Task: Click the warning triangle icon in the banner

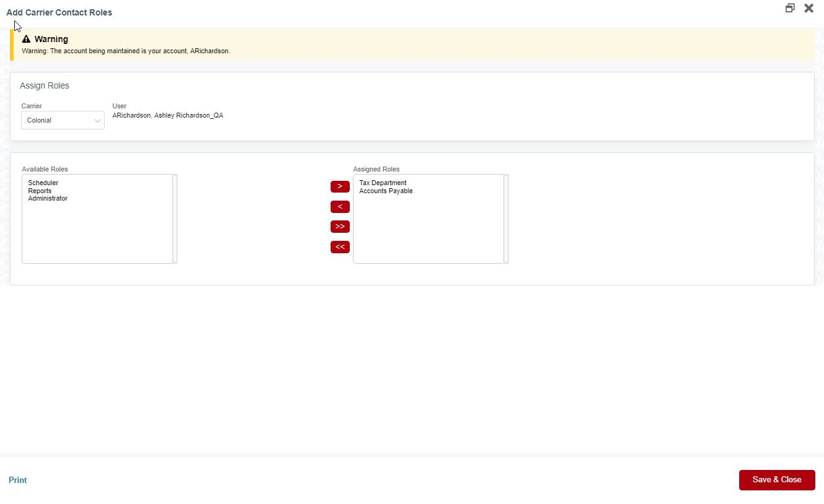Action: (x=25, y=38)
